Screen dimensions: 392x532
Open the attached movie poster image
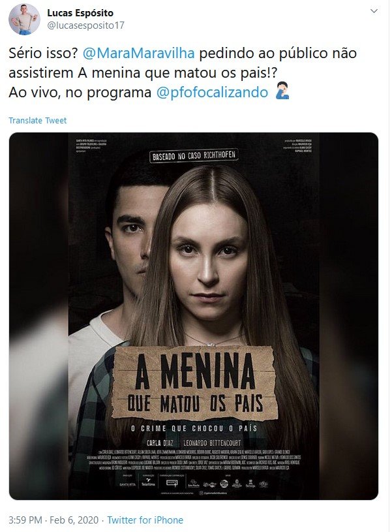pos(194,316)
